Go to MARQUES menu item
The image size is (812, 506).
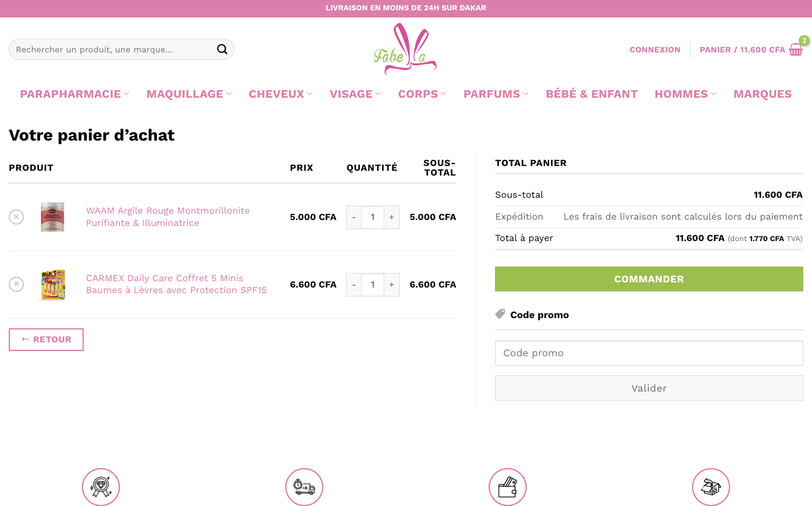762,94
